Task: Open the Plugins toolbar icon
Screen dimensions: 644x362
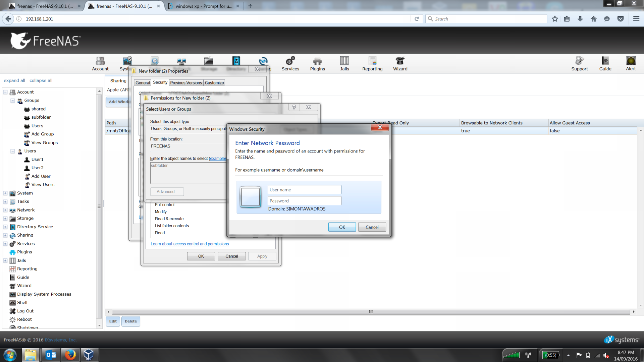Action: coord(317,64)
